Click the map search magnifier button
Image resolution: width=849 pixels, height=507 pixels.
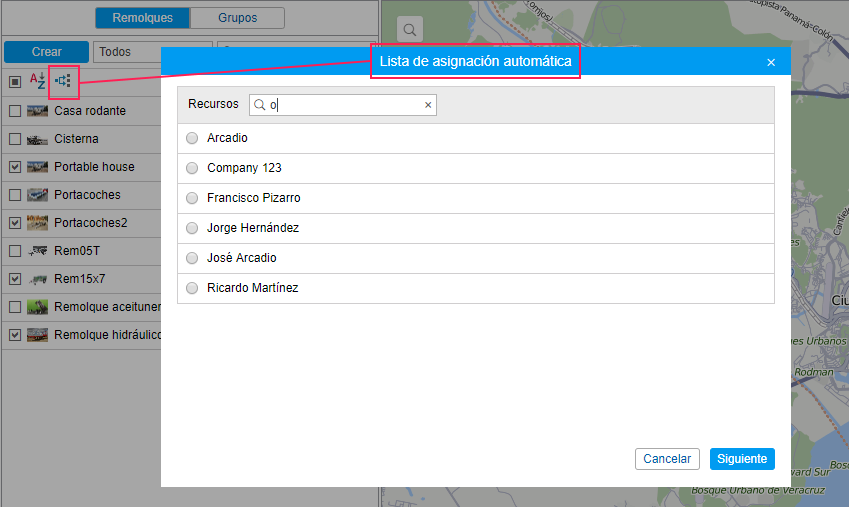click(x=410, y=30)
